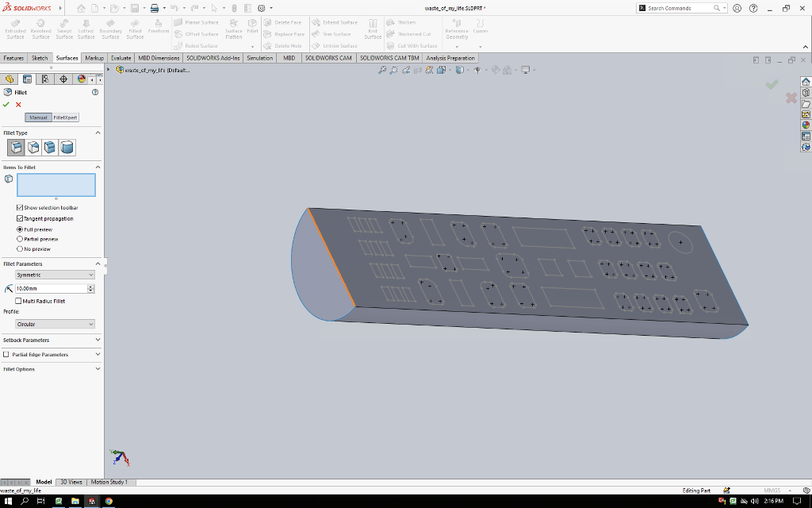Open View Settings monitor icon
This screenshot has width=812, height=508.
tap(526, 70)
